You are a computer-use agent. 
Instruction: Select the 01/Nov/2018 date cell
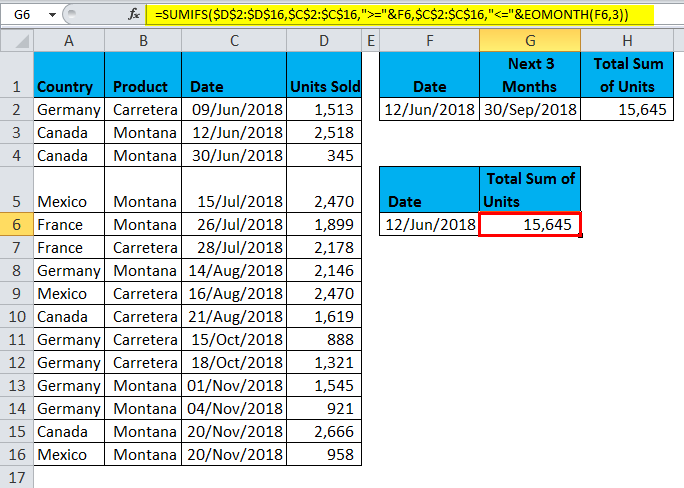point(234,386)
